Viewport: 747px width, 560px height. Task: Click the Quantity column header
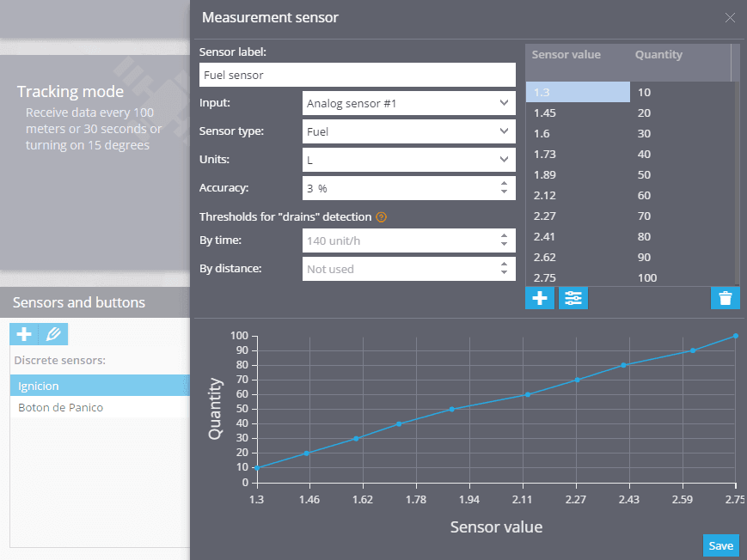pos(658,54)
